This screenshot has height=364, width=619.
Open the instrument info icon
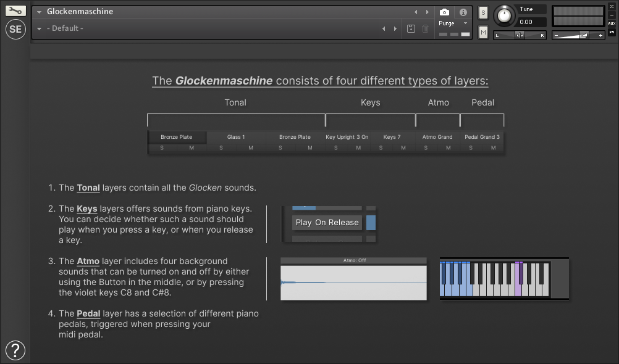[x=463, y=12]
